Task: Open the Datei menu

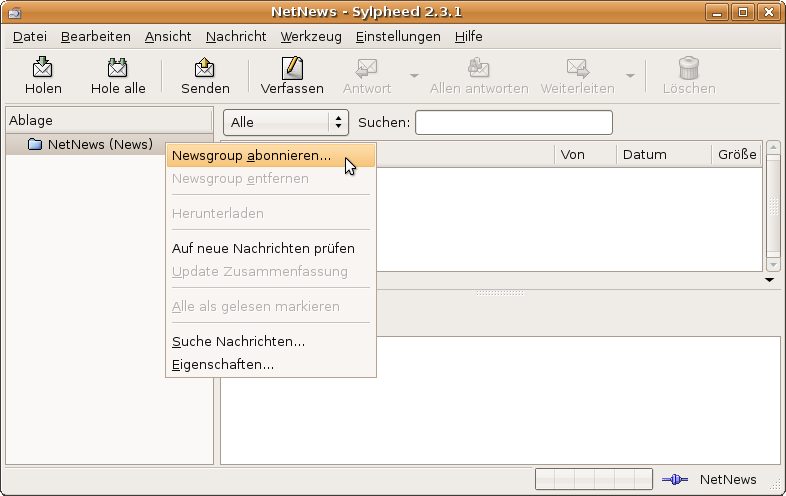Action: 30,37
